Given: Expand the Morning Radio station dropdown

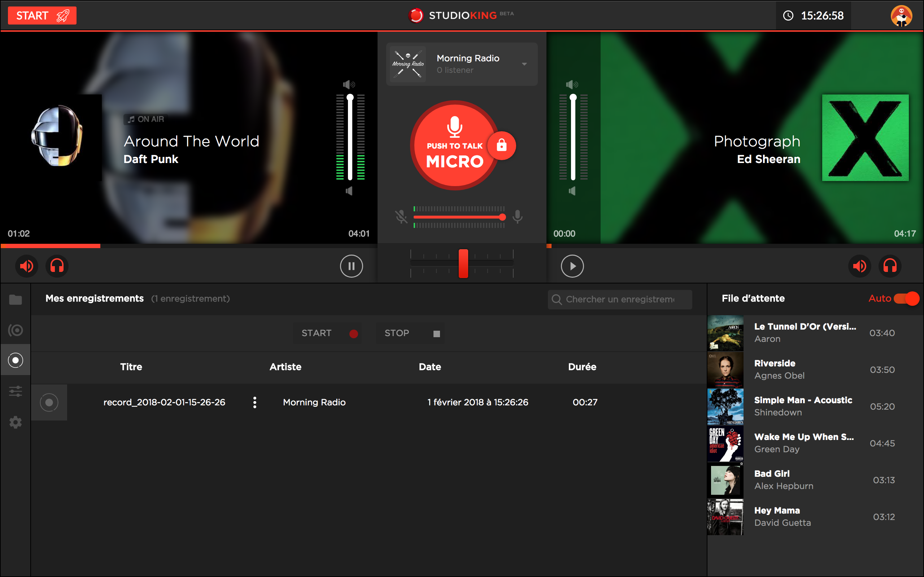Looking at the screenshot, I should tap(524, 64).
